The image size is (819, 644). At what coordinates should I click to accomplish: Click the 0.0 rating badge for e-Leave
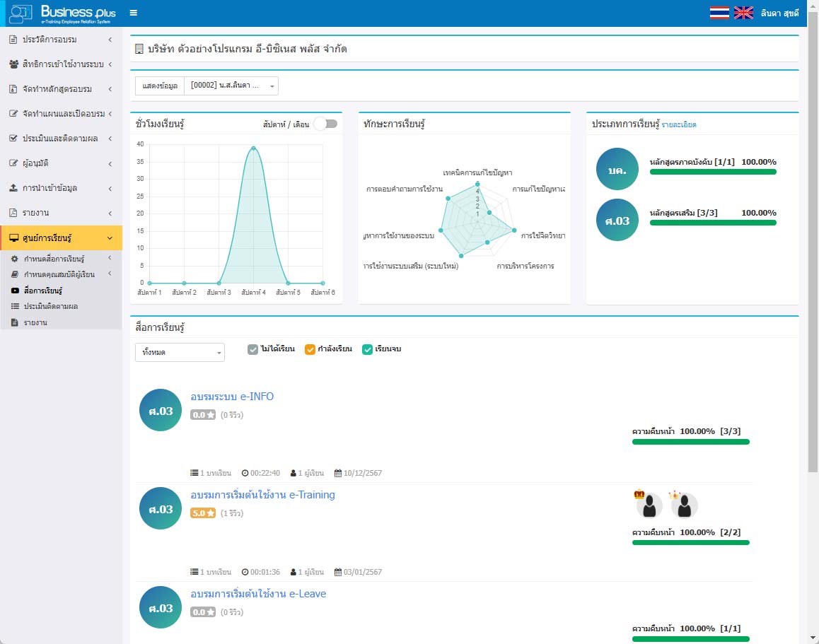pyautogui.click(x=203, y=612)
